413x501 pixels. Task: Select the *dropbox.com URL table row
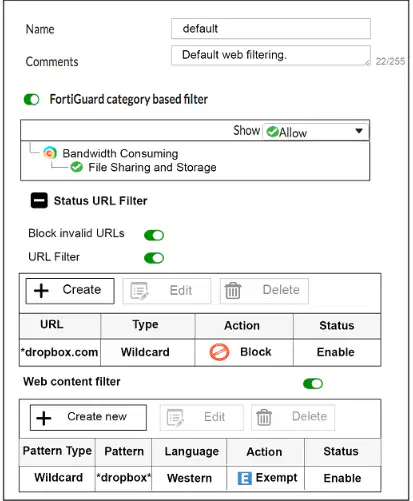click(x=200, y=352)
